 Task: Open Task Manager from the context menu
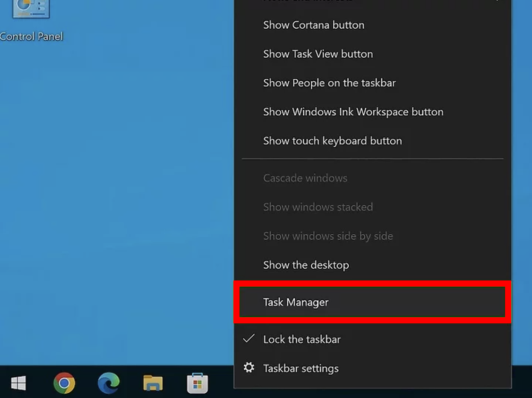point(296,302)
